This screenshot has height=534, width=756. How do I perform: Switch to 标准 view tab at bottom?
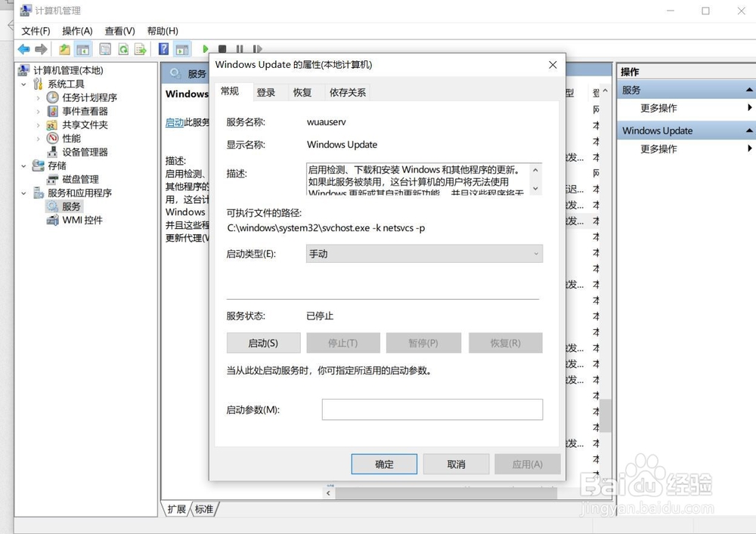coord(204,509)
